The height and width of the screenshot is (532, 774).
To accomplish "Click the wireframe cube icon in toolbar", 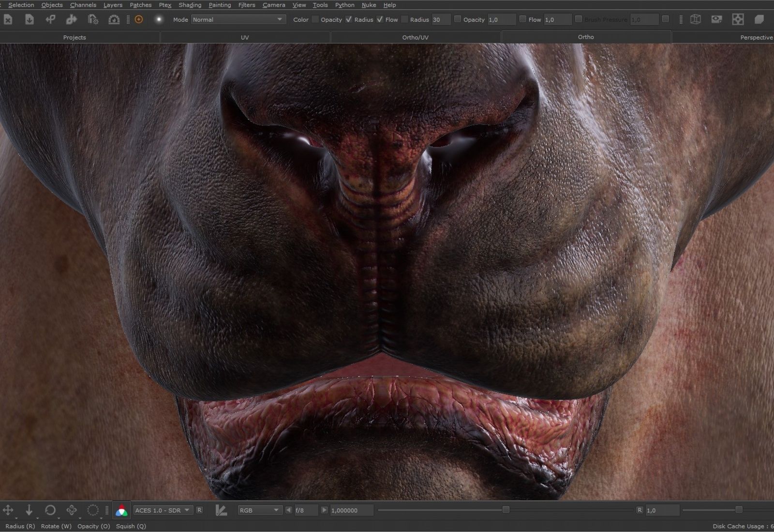I will tap(695, 19).
